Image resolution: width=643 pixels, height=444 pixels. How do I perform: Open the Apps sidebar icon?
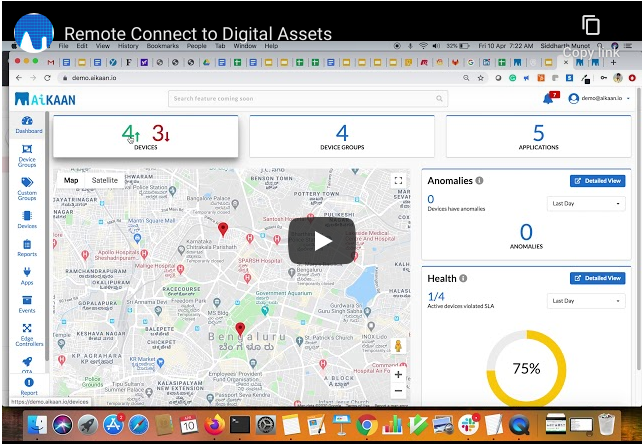point(27,275)
